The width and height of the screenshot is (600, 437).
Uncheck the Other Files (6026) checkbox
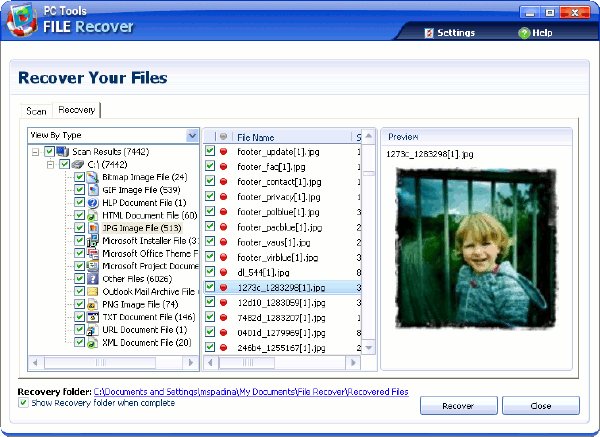(x=79, y=279)
